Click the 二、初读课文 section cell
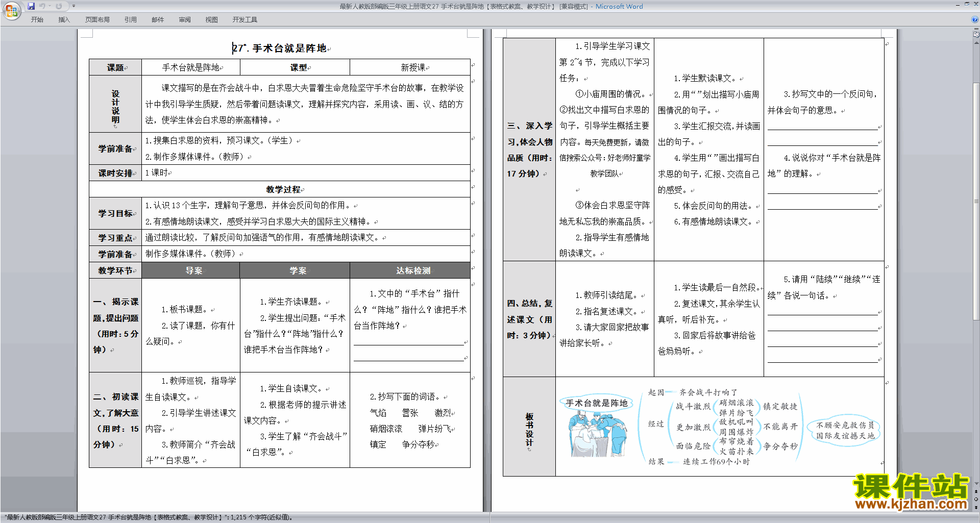The image size is (980, 523). click(x=115, y=420)
